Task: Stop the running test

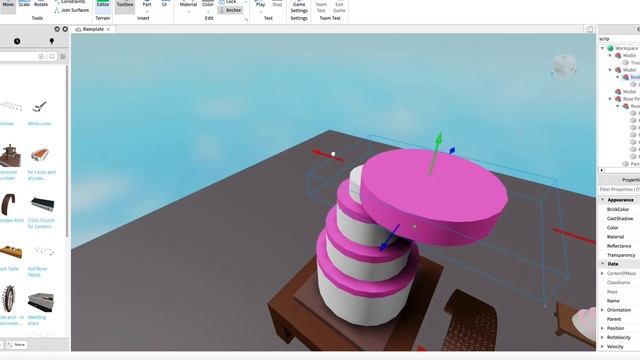Action: click(x=277, y=4)
